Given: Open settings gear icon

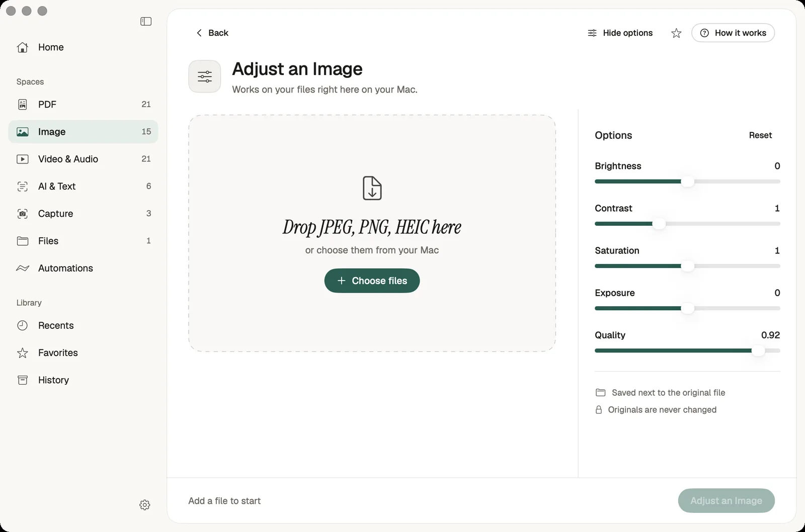Looking at the screenshot, I should (x=145, y=505).
